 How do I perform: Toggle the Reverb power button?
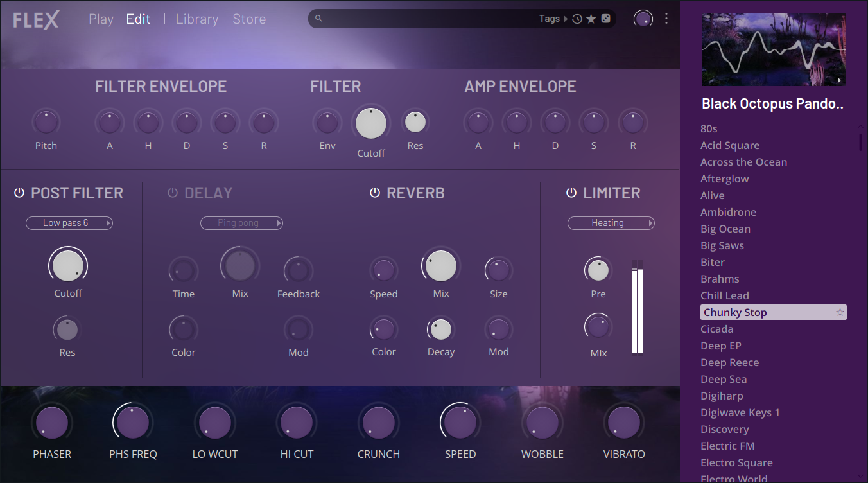pyautogui.click(x=375, y=193)
